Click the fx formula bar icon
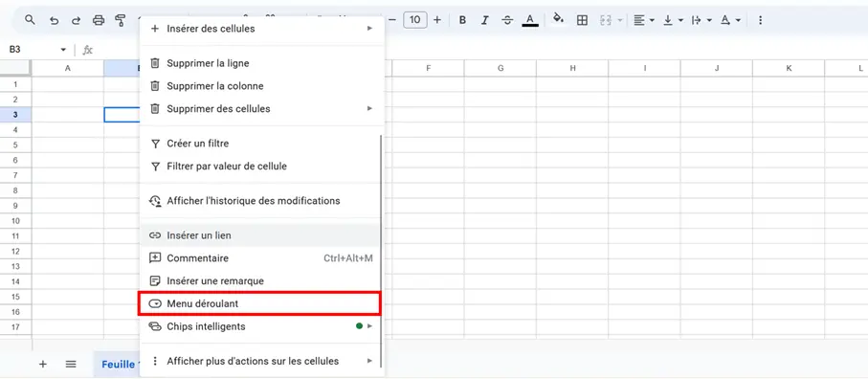 pos(87,50)
